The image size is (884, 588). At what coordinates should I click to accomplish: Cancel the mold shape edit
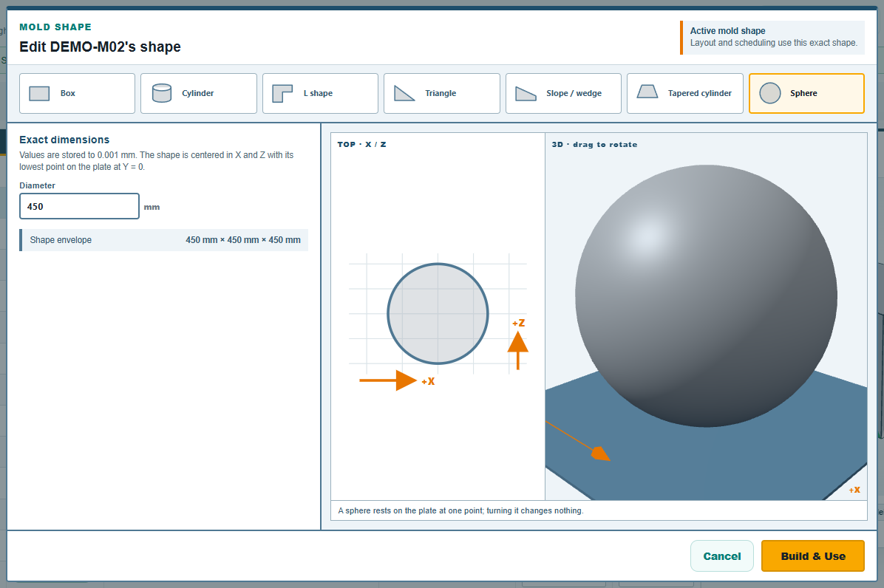coord(721,556)
